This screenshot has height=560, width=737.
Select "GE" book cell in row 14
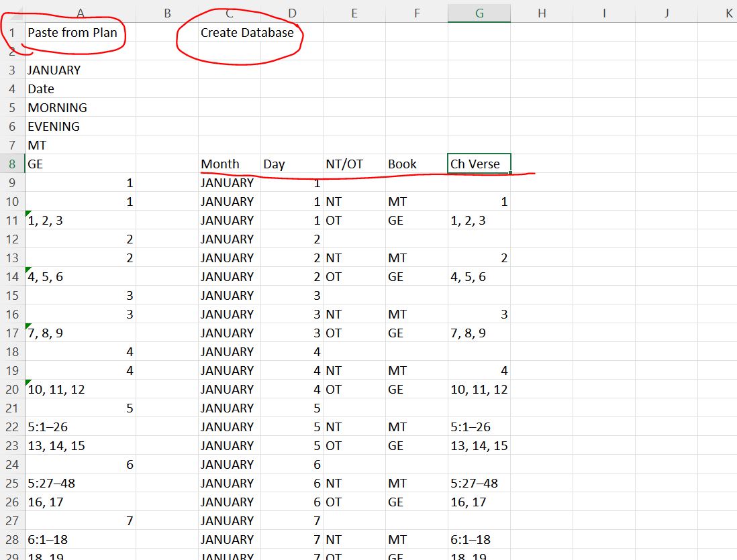pyautogui.click(x=417, y=277)
